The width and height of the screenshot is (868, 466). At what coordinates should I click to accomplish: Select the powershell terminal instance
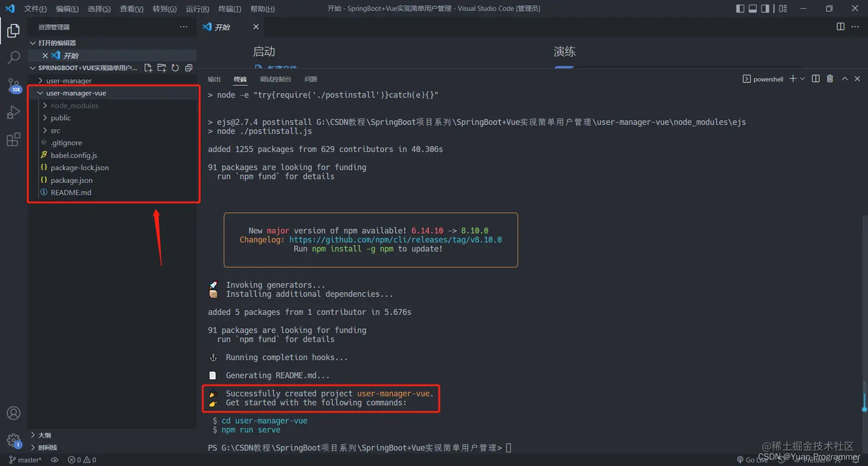click(x=763, y=79)
